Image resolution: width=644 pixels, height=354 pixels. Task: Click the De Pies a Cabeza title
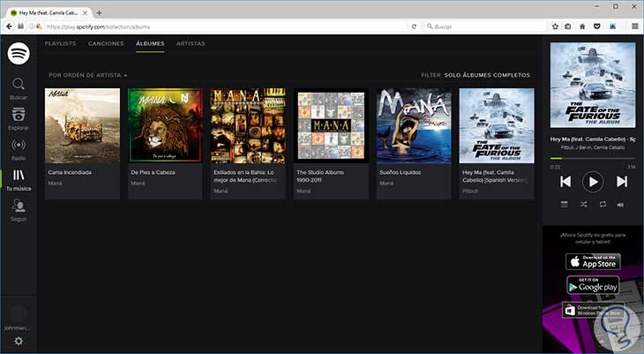point(153,173)
